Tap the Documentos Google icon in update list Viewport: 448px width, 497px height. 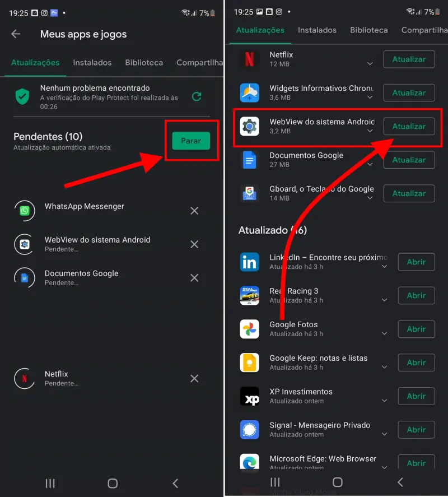pyautogui.click(x=249, y=160)
